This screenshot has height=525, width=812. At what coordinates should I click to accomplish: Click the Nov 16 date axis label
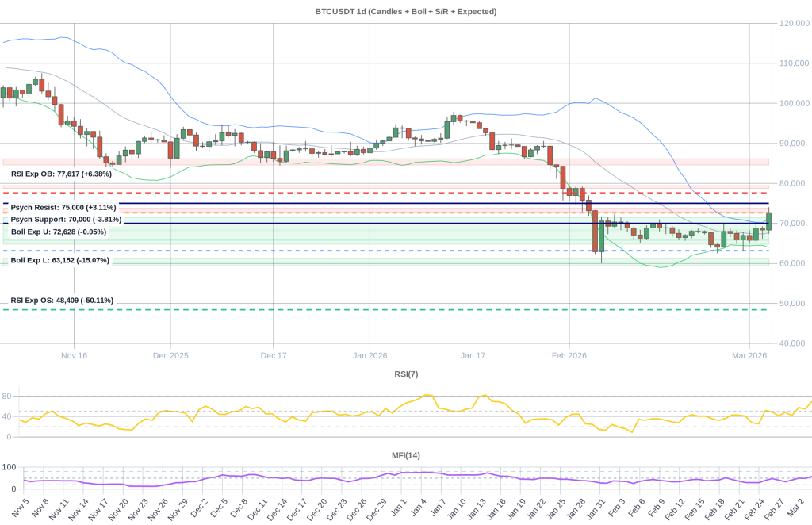[x=74, y=355]
